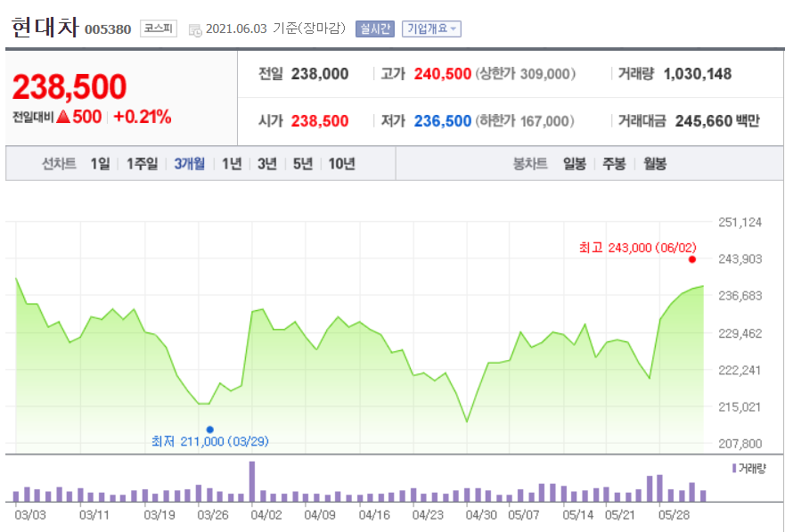The image size is (785, 532).
Task: Click the 상한가 309,000 text
Action: (525, 74)
